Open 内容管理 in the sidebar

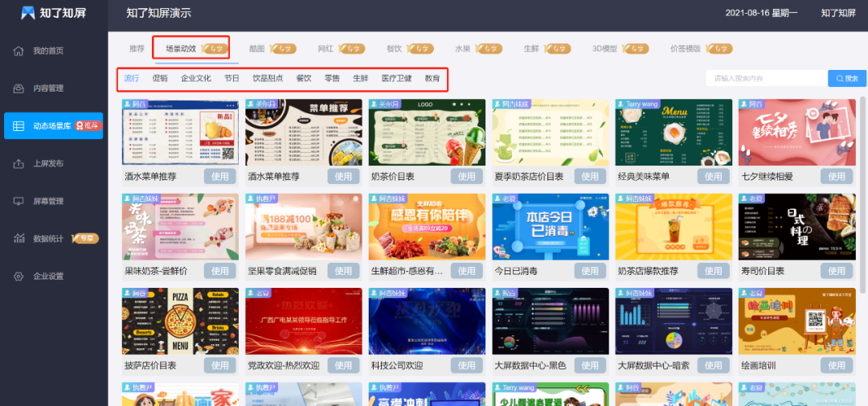coord(48,88)
